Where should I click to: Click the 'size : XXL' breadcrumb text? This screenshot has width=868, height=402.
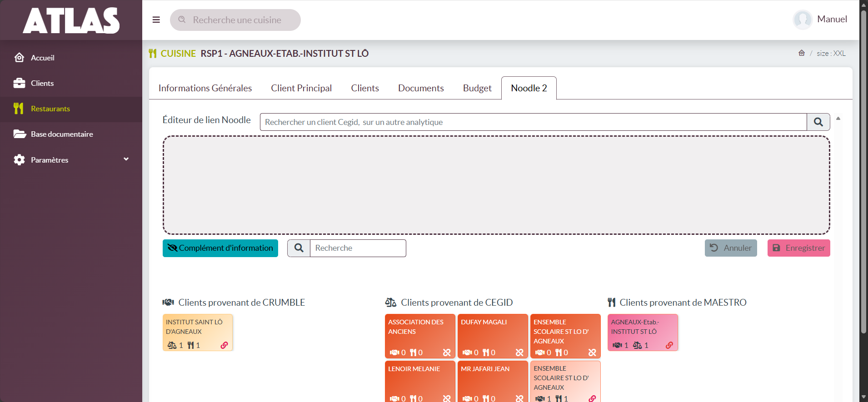(x=831, y=53)
